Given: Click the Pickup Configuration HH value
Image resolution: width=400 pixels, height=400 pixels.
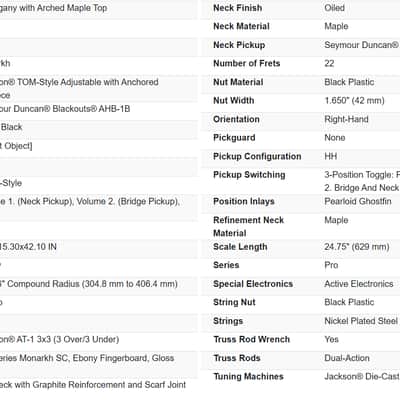Looking at the screenshot, I should point(331,156).
